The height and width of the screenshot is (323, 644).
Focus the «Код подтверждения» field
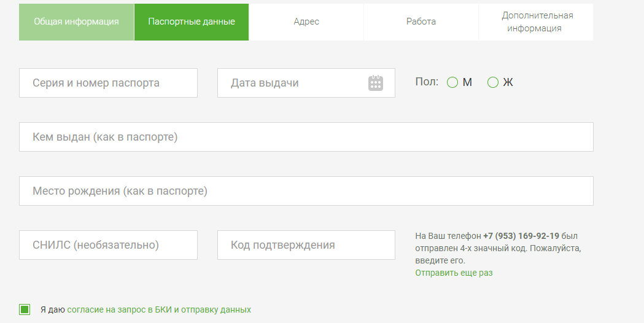pos(306,245)
